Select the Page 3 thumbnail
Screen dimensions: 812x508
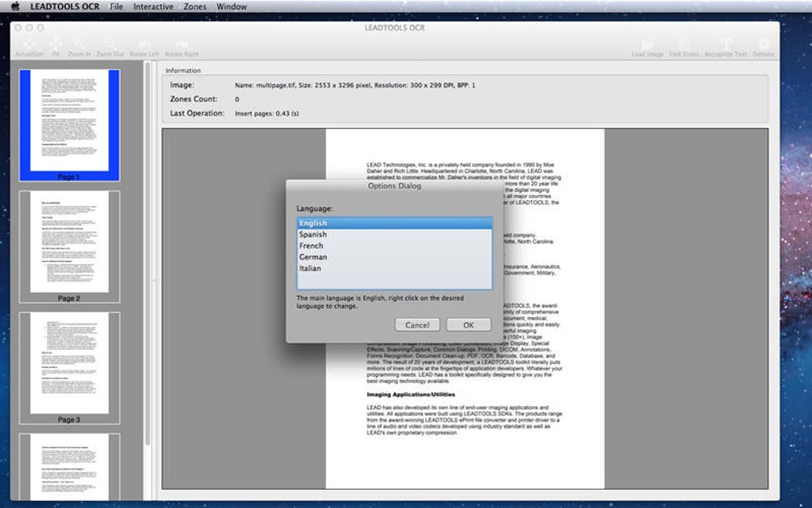[x=69, y=368]
